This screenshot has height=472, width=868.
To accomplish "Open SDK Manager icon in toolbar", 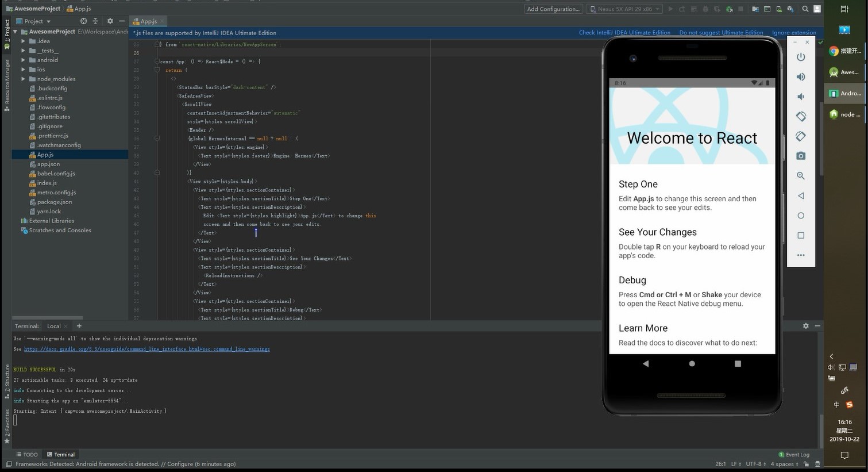I will tap(790, 9).
